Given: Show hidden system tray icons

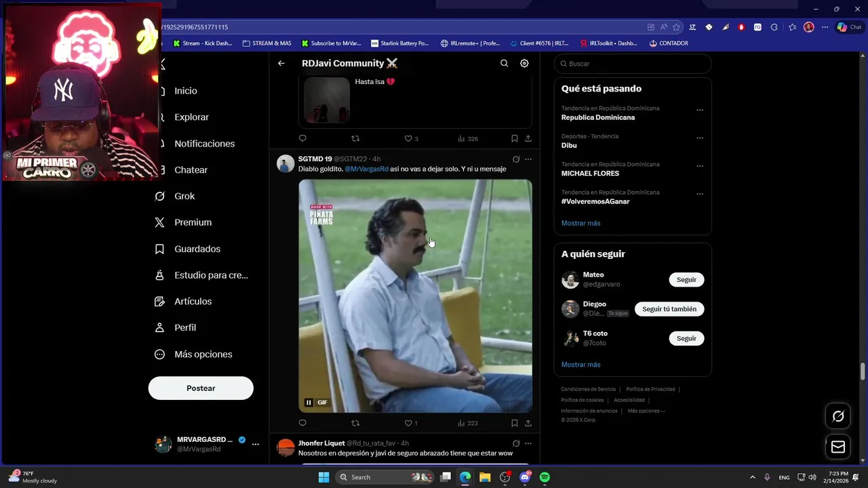Looking at the screenshot, I should 752,477.
